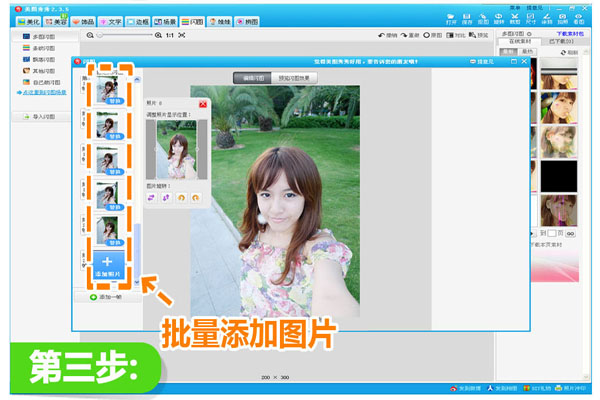Screen dimensions: 600x400
Task: Switch to the 编辑闪图 tab in the dialog
Action: [x=253, y=78]
